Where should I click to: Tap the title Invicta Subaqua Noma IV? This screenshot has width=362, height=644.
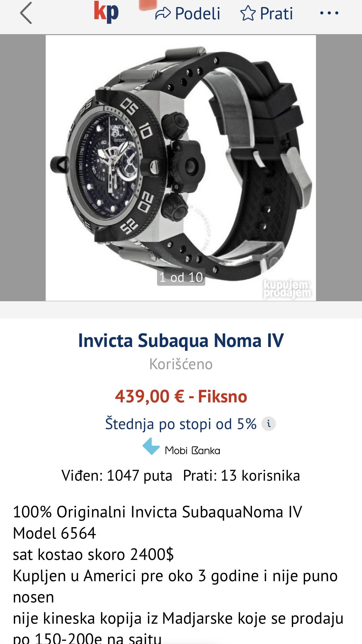pyautogui.click(x=181, y=341)
